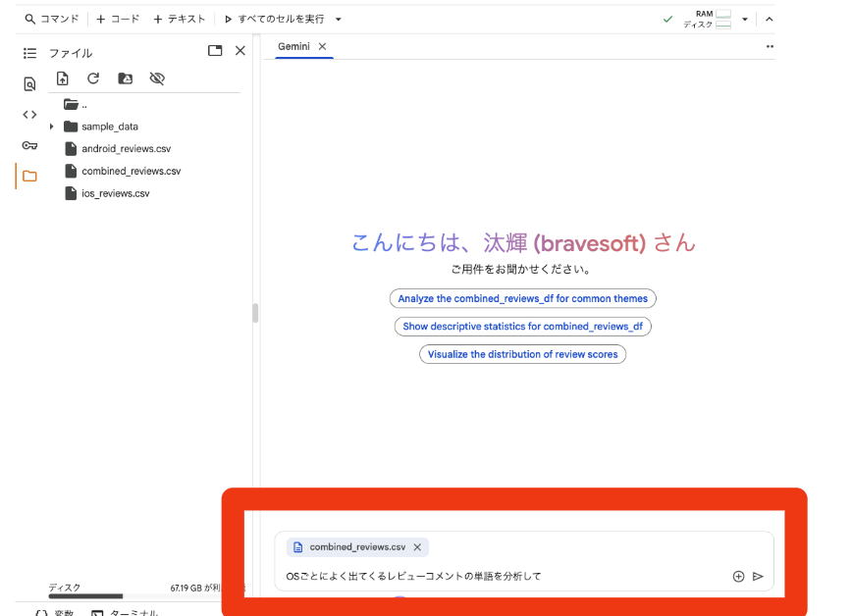Open the RAM and disk resources dropdown
Screen dimensions: 851x616
pos(745,18)
